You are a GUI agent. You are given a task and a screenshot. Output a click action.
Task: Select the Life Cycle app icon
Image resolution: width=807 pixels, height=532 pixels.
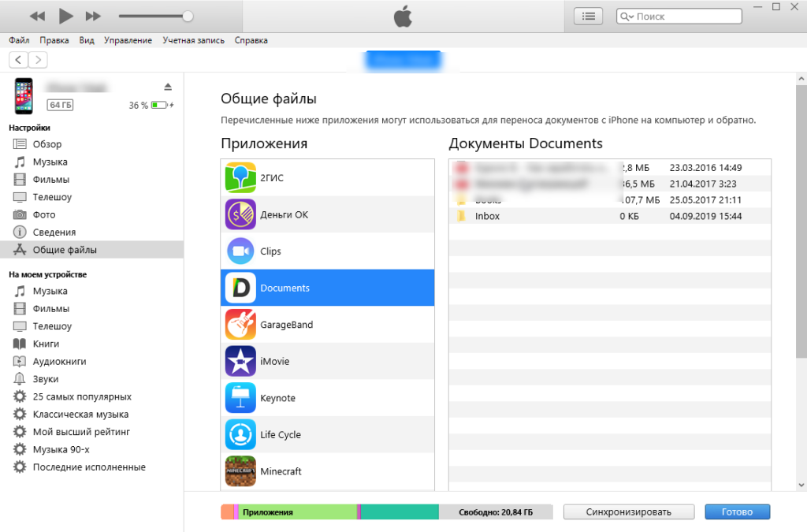click(240, 434)
